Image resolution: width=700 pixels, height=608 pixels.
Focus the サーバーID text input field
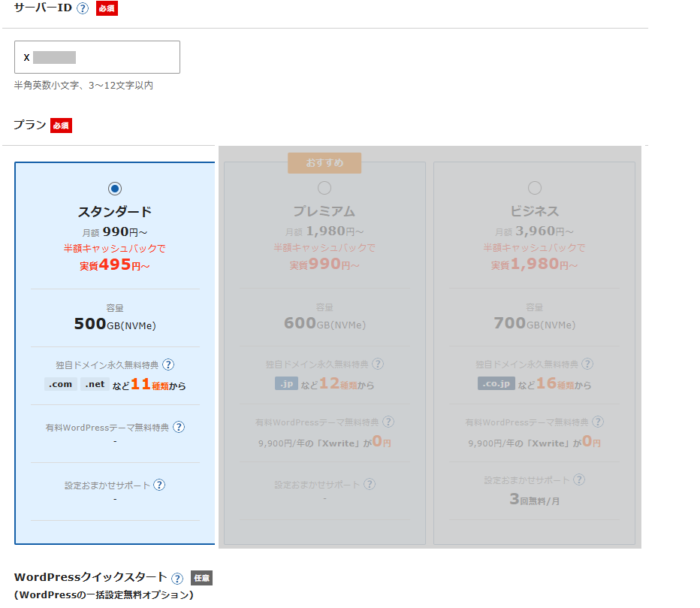pos(97,57)
